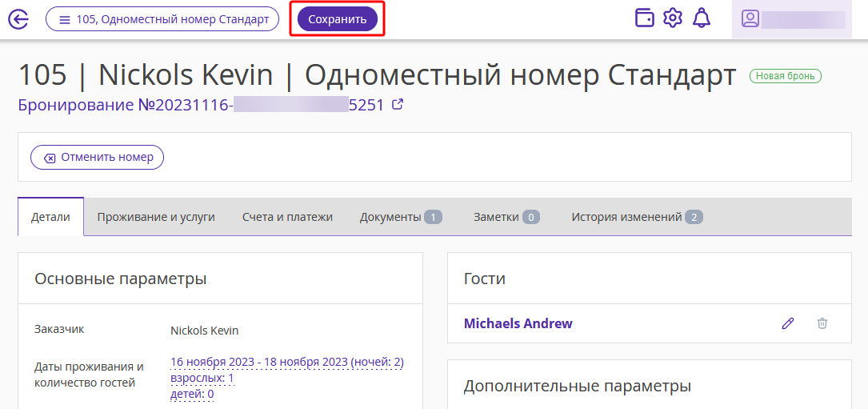Open notifications bell icon
868x409 pixels.
[702, 18]
